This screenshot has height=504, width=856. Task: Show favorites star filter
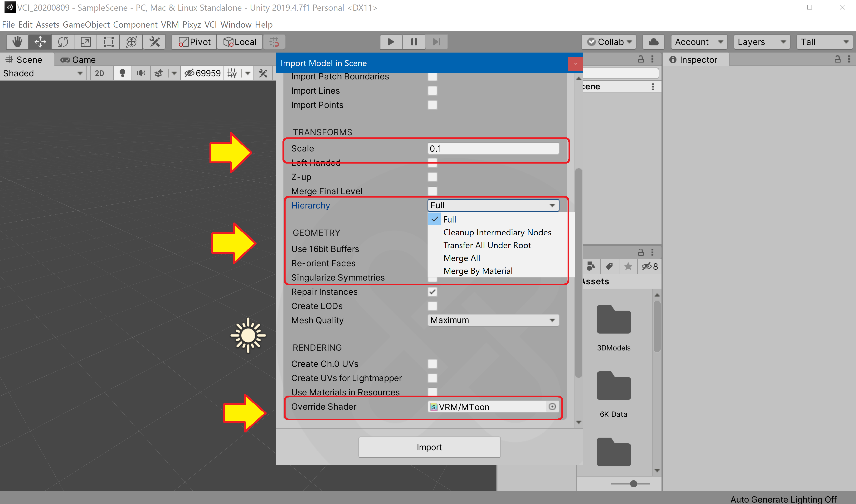click(x=628, y=266)
